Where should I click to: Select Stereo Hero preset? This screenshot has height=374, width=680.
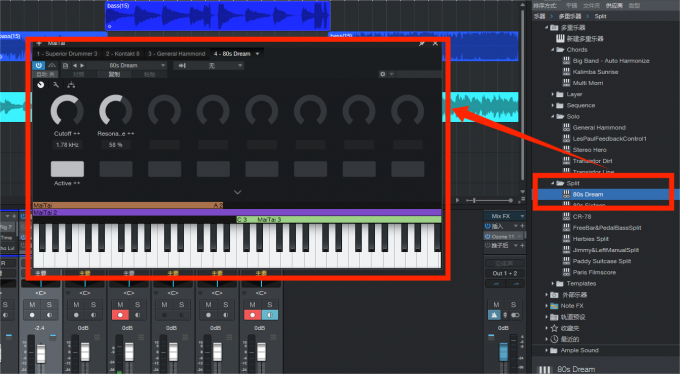589,150
